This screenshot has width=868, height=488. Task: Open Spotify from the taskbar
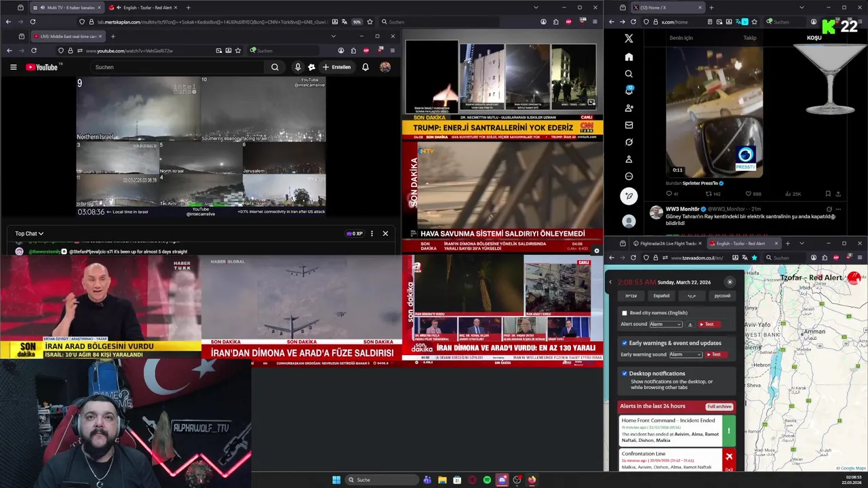(x=487, y=480)
